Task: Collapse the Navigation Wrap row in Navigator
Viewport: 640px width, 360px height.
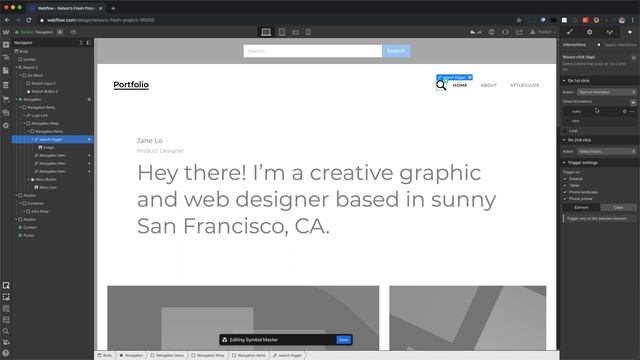Action: (25, 123)
